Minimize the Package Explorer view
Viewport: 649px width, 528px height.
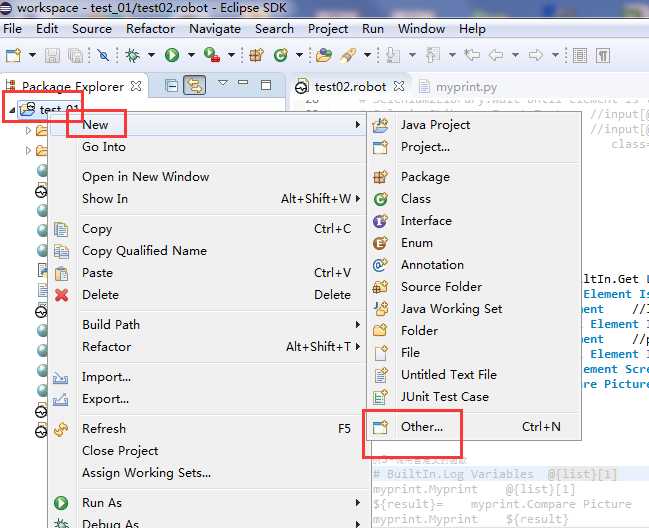[x=243, y=83]
